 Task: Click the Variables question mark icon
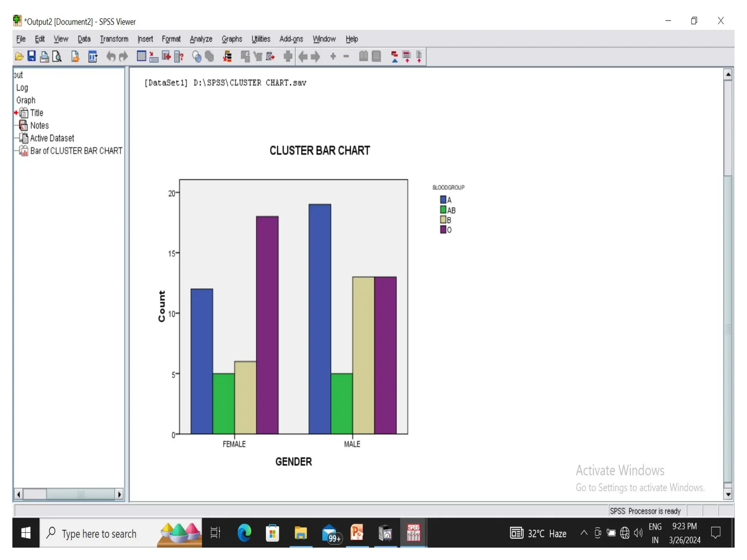pos(179,57)
